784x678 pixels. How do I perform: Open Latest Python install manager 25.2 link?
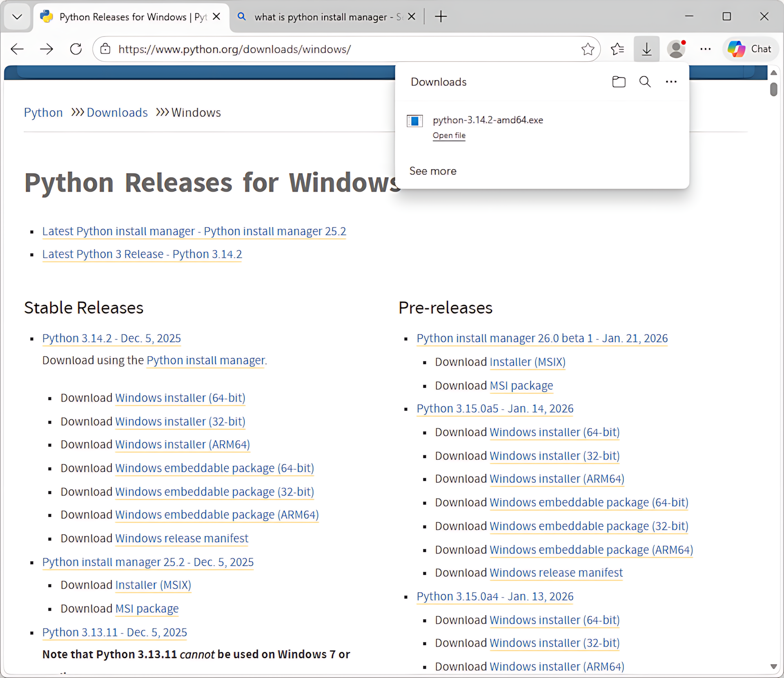point(194,231)
